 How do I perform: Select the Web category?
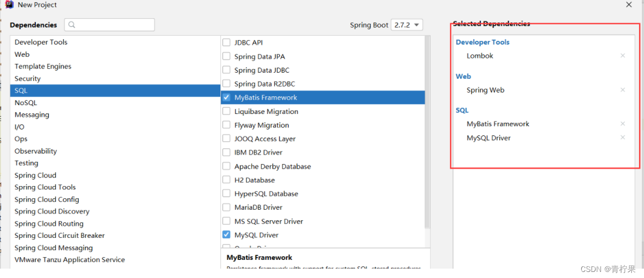[x=22, y=54]
